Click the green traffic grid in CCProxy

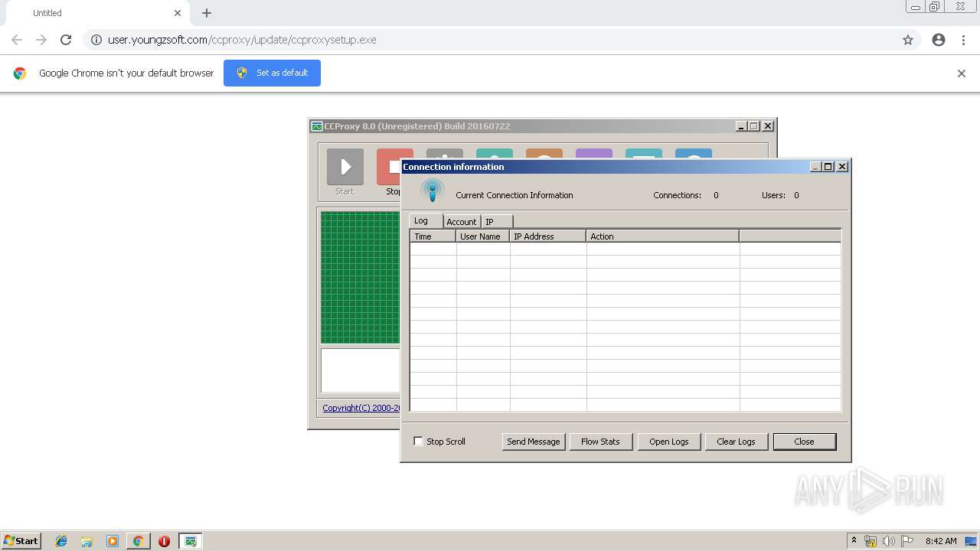click(360, 277)
